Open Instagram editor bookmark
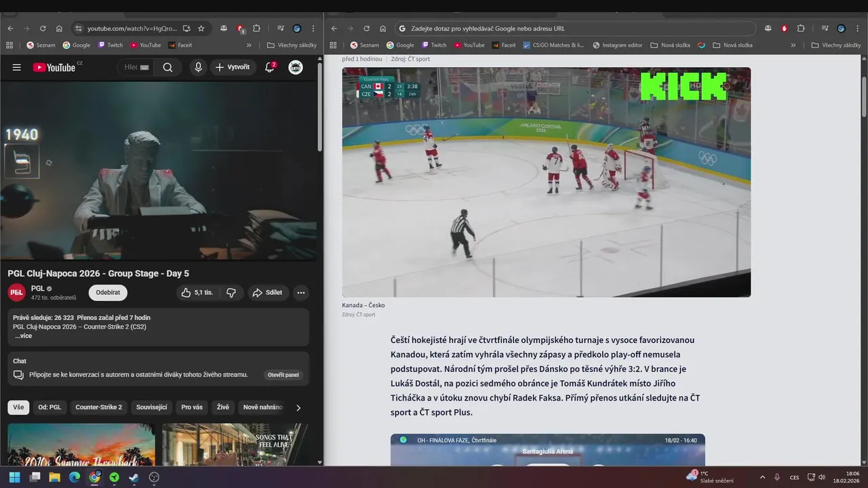The image size is (868, 488). (x=617, y=45)
